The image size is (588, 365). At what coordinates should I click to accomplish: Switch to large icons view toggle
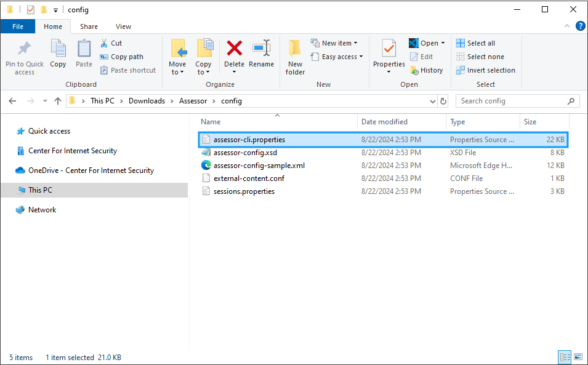[x=578, y=357]
